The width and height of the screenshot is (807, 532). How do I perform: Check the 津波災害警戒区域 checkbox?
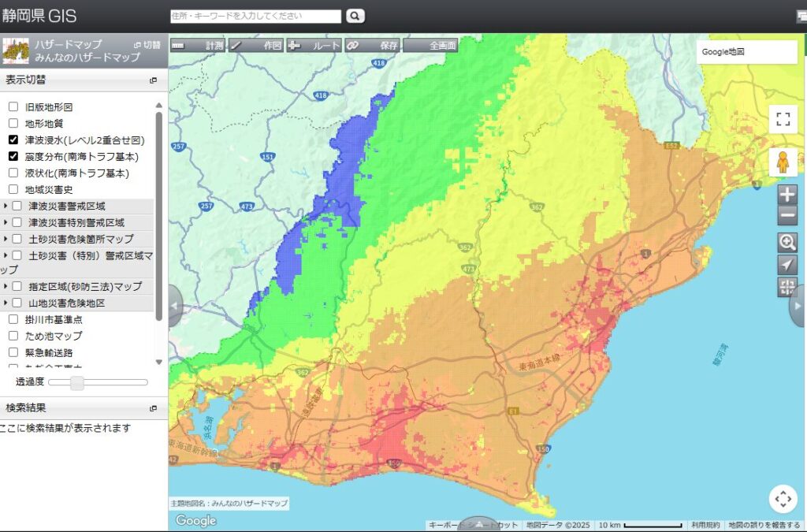tap(17, 206)
